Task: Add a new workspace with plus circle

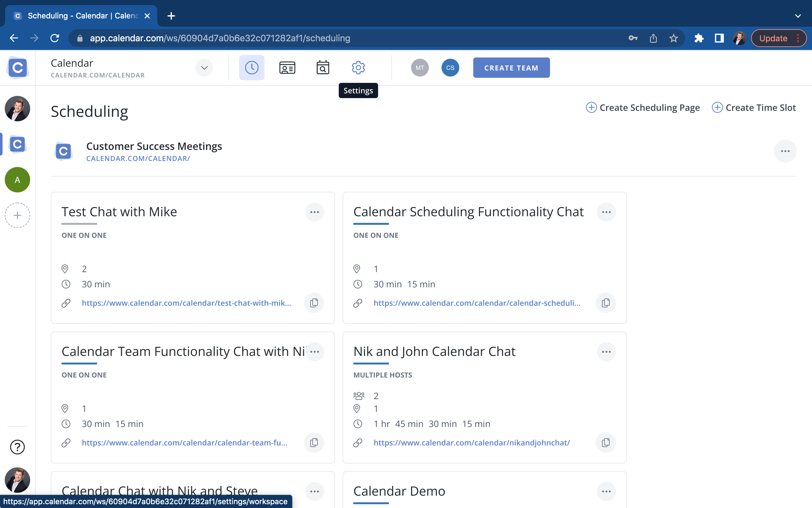Action: click(17, 215)
